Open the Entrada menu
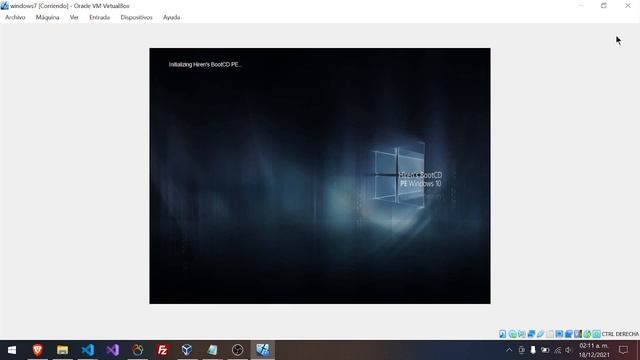 (100, 17)
